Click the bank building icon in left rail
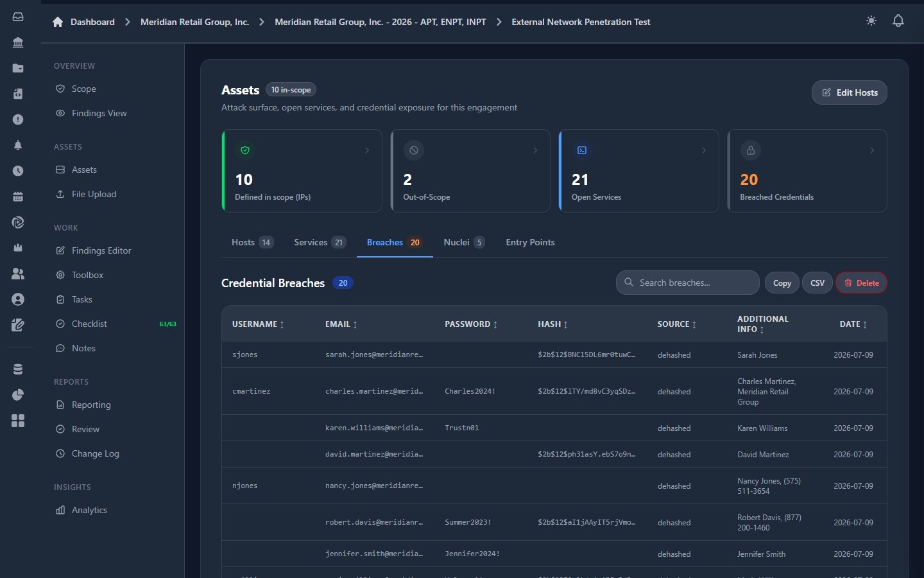 point(18,42)
